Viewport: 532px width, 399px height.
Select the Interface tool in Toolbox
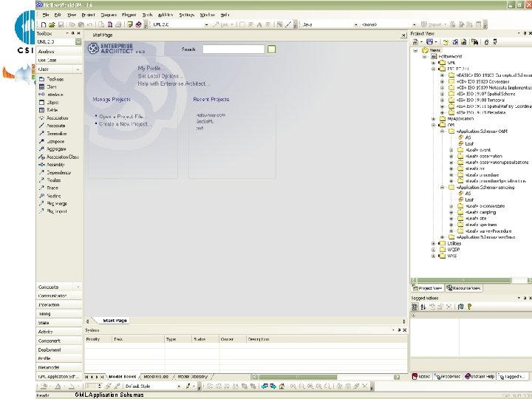pos(51,95)
